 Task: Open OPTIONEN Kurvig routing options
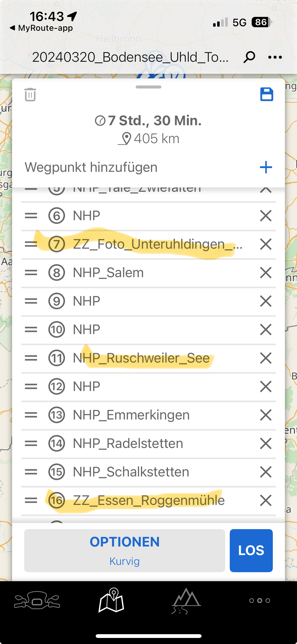[124, 551]
